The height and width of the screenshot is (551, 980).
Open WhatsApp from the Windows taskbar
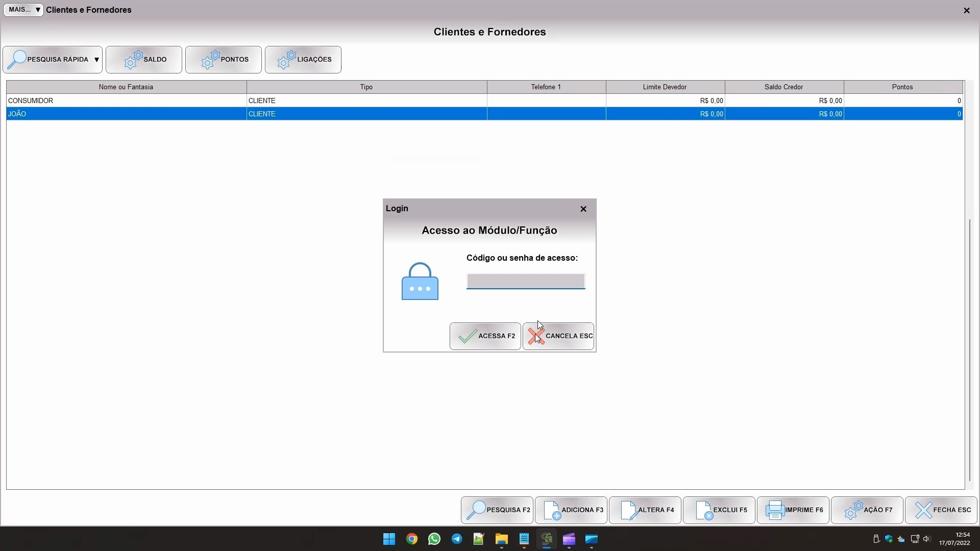434,539
